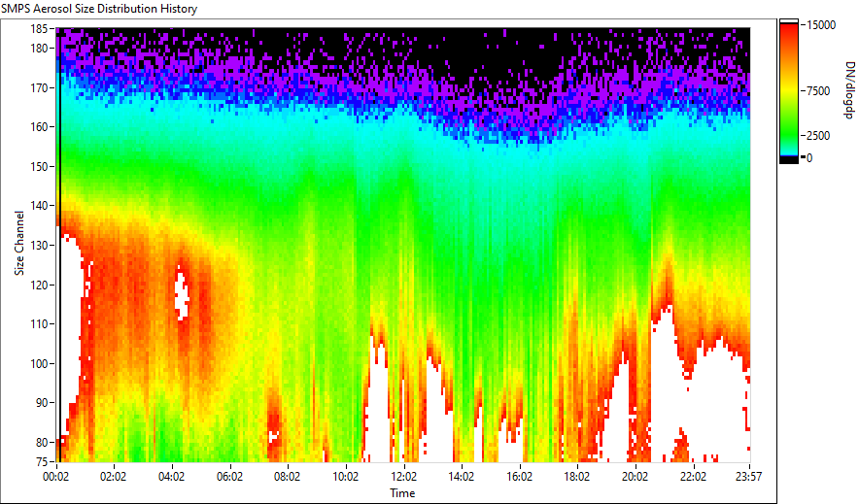Select the 7500 color scale label

[x=818, y=91]
